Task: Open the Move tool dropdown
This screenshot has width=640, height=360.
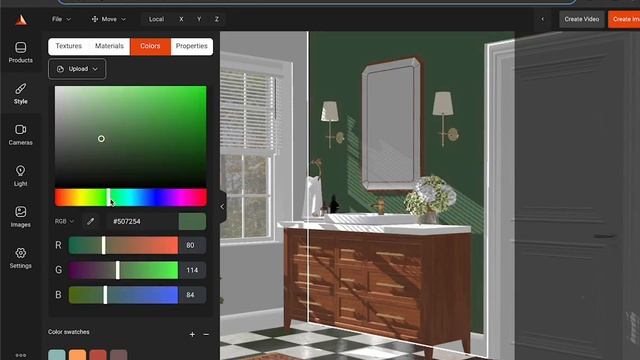Action: click(x=109, y=19)
